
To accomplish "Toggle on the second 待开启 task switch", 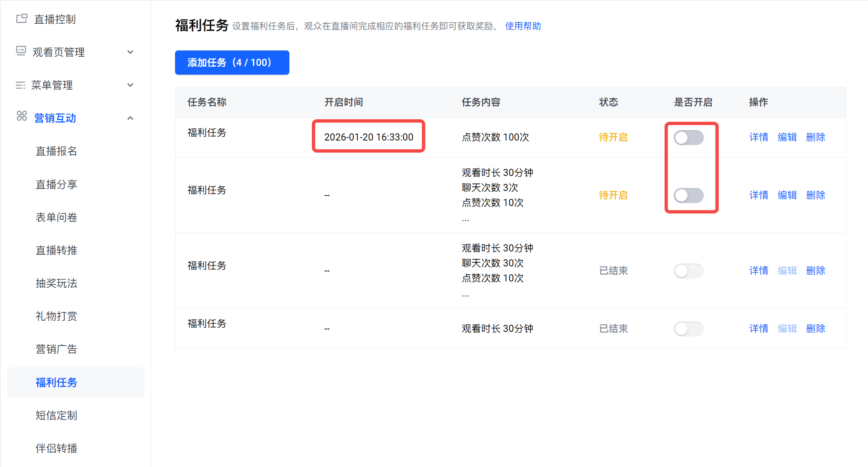I will coord(688,195).
